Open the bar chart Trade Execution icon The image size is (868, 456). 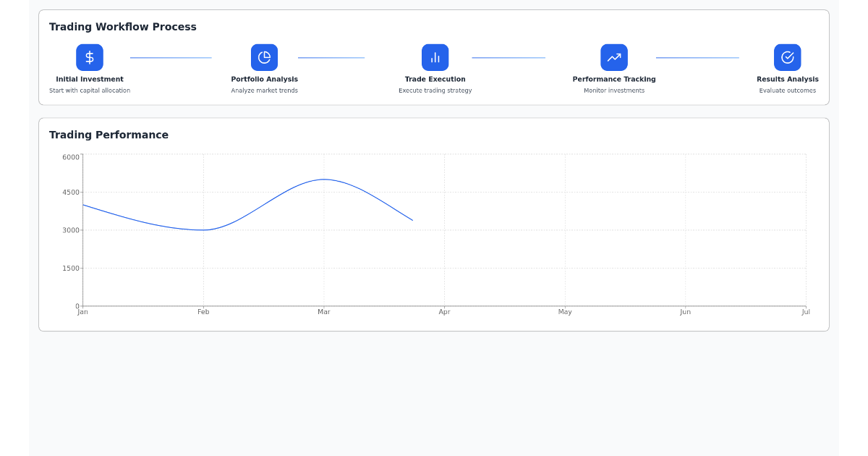[435, 57]
